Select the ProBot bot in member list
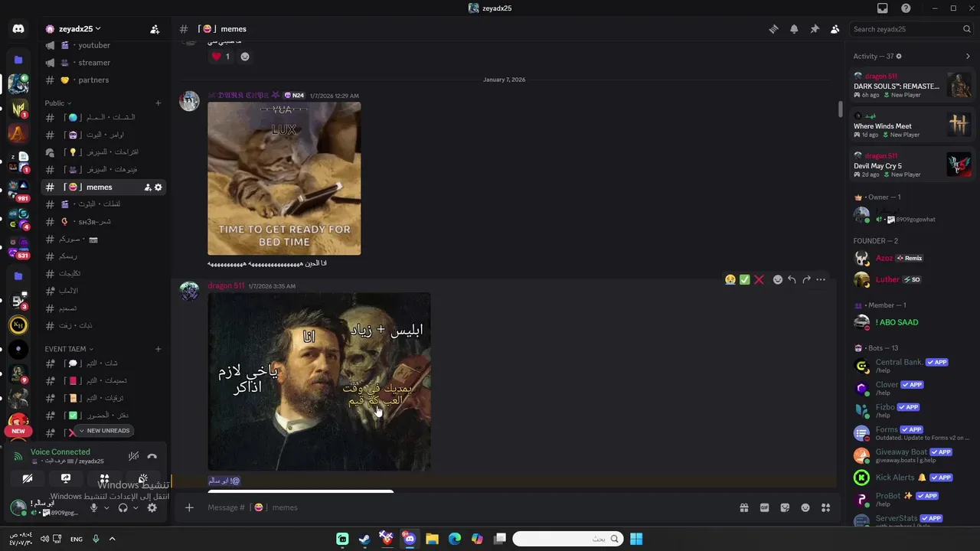 point(913,500)
